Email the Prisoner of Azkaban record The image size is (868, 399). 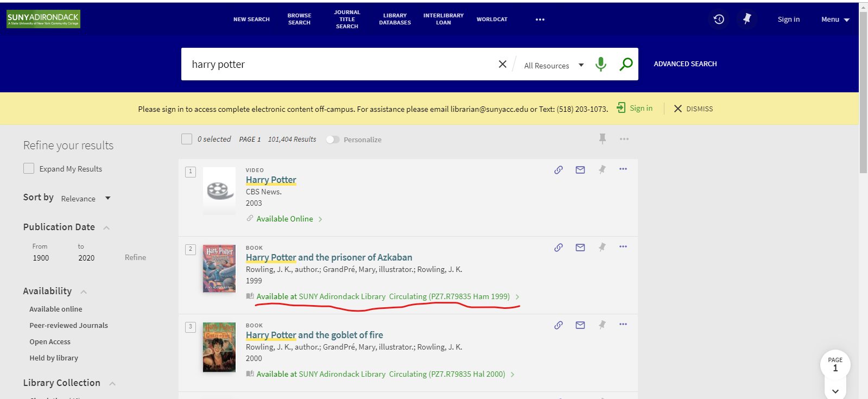tap(580, 248)
